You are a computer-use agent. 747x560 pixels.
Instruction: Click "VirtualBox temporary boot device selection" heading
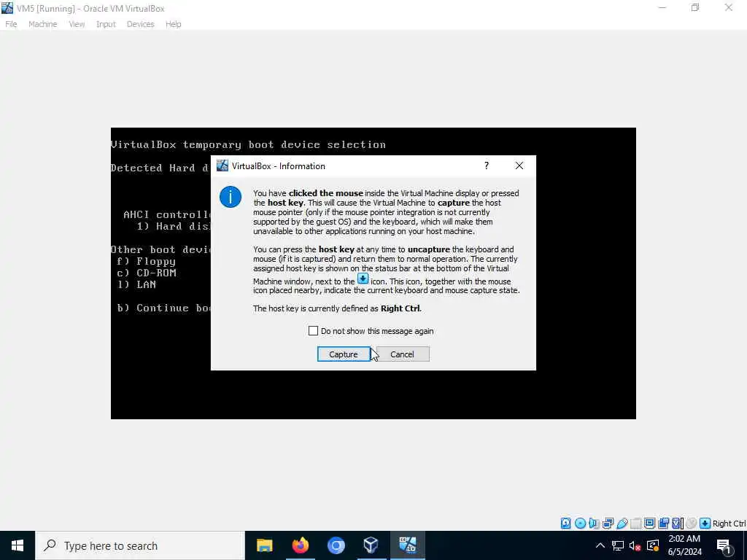pyautogui.click(x=248, y=144)
